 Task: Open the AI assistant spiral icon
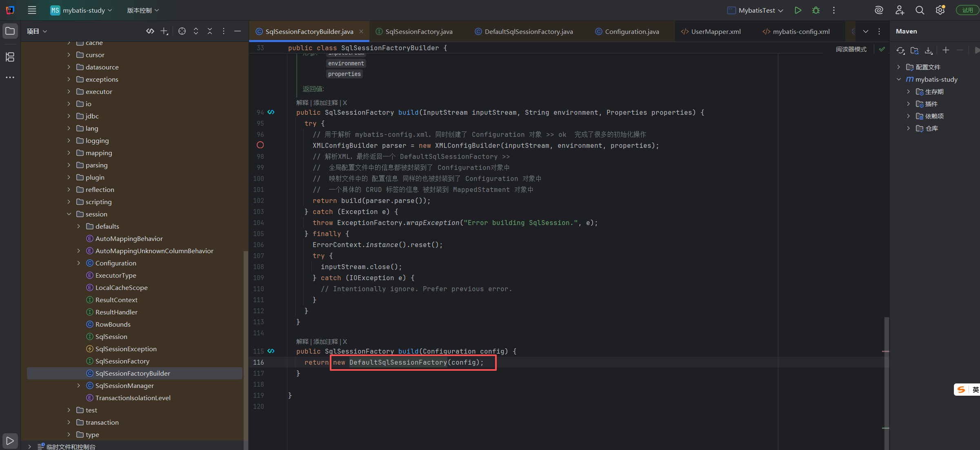879,10
